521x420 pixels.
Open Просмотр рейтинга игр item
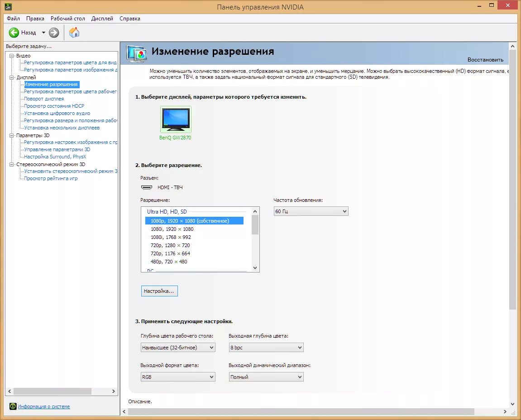(x=51, y=178)
